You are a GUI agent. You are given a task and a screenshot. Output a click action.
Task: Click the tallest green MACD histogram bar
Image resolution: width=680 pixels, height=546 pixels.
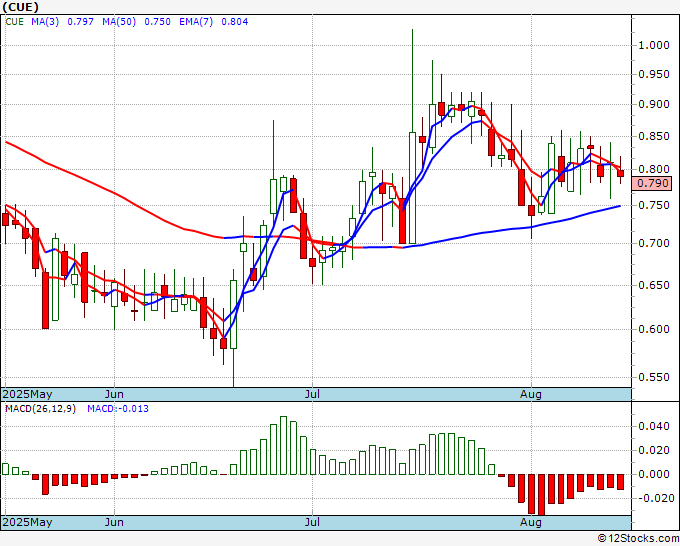coord(283,445)
